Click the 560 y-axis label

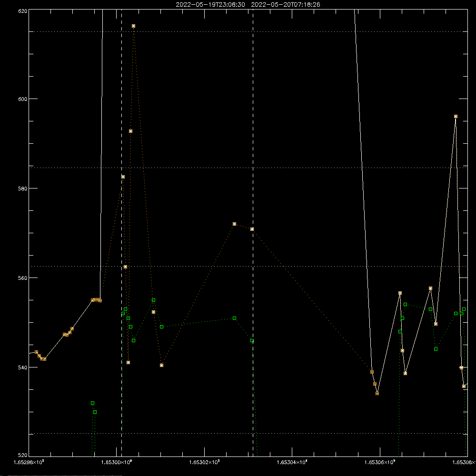pos(23,278)
